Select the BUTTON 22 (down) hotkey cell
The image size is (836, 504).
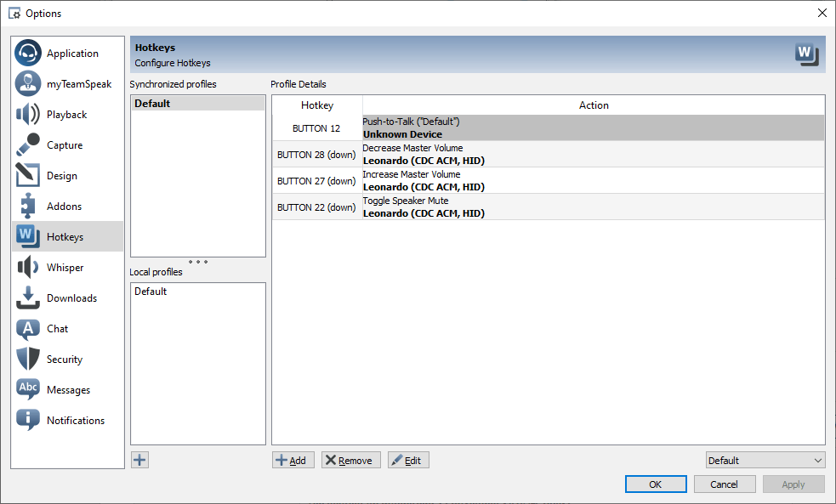click(x=316, y=207)
